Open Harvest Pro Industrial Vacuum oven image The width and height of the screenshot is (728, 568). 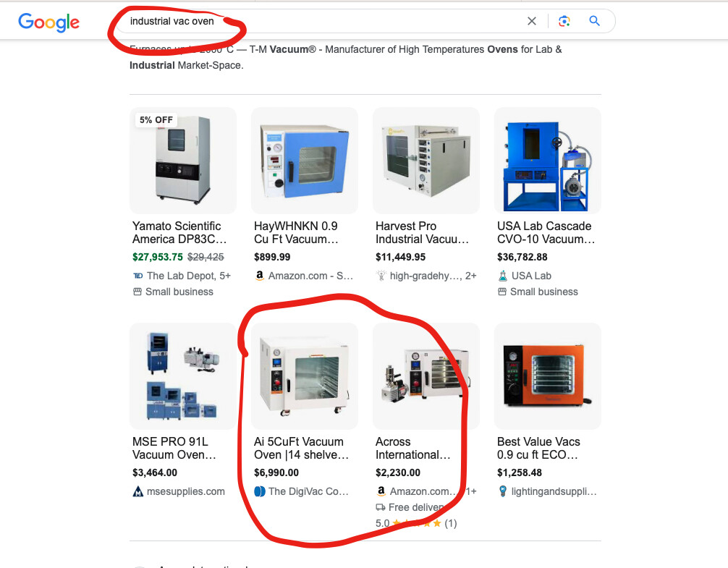(x=426, y=161)
